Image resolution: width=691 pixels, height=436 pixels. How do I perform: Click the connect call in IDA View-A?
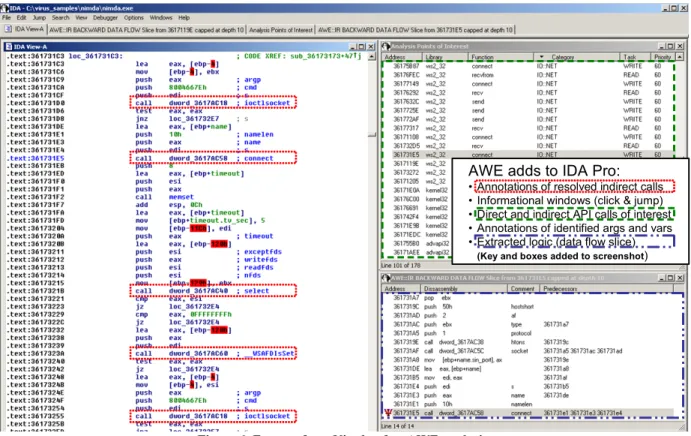213,158
